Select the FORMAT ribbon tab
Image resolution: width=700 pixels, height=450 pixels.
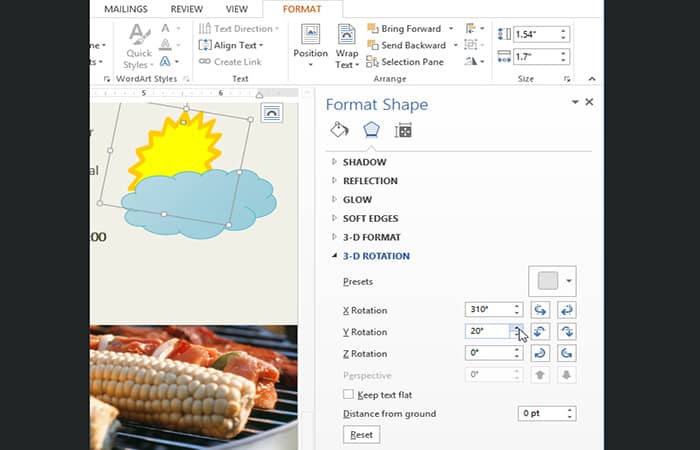click(302, 9)
